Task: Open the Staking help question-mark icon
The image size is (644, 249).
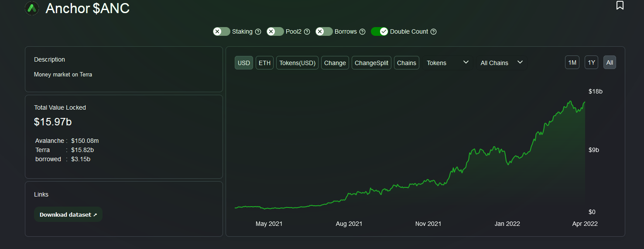Action: coord(258,31)
